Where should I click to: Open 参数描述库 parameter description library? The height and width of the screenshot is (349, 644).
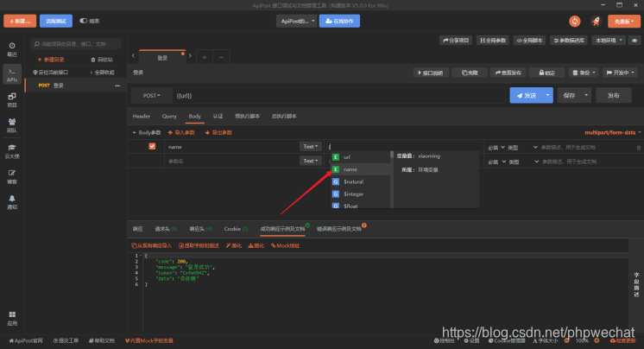click(x=569, y=41)
